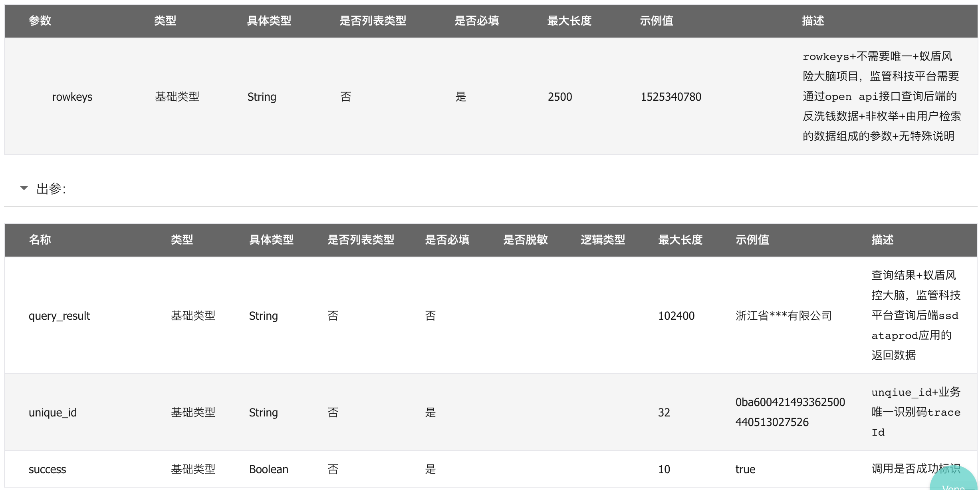Click the rowkeys description paragraph
The image size is (980, 490).
coord(882,96)
